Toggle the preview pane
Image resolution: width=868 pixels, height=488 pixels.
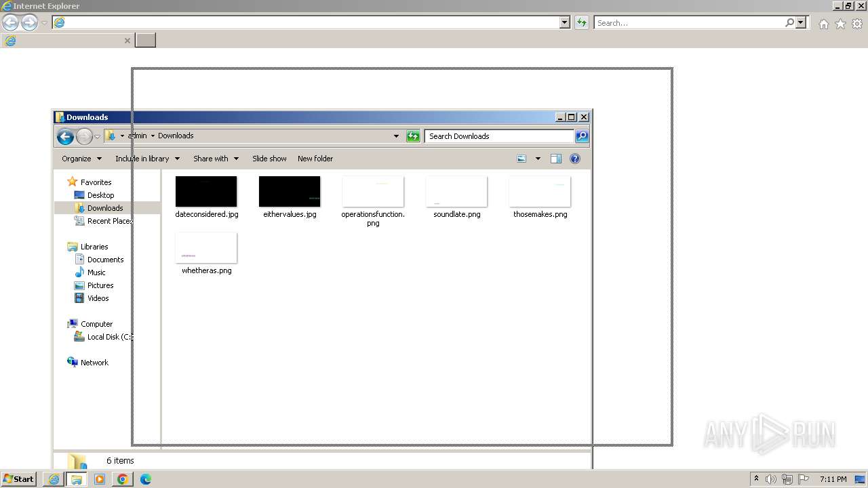[556, 159]
